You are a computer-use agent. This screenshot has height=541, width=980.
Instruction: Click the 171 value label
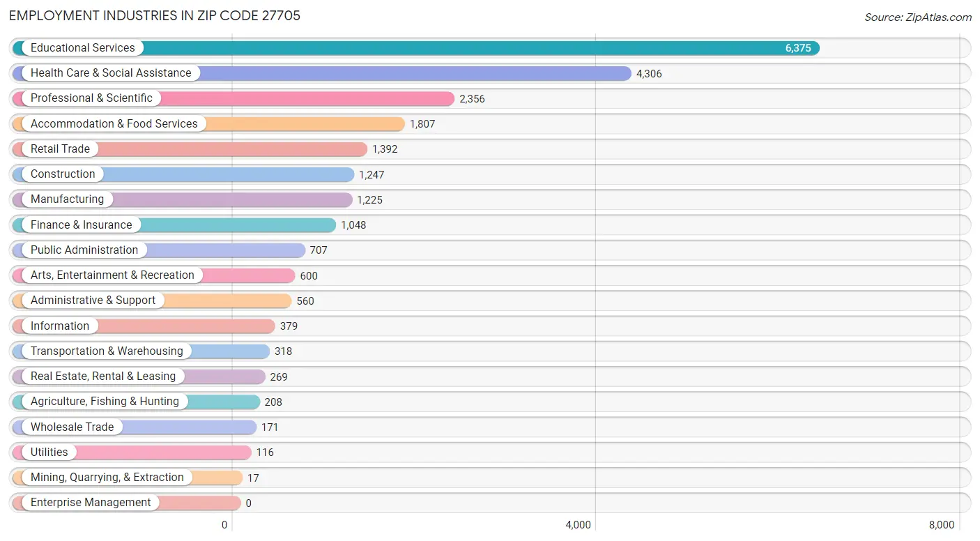pos(270,427)
